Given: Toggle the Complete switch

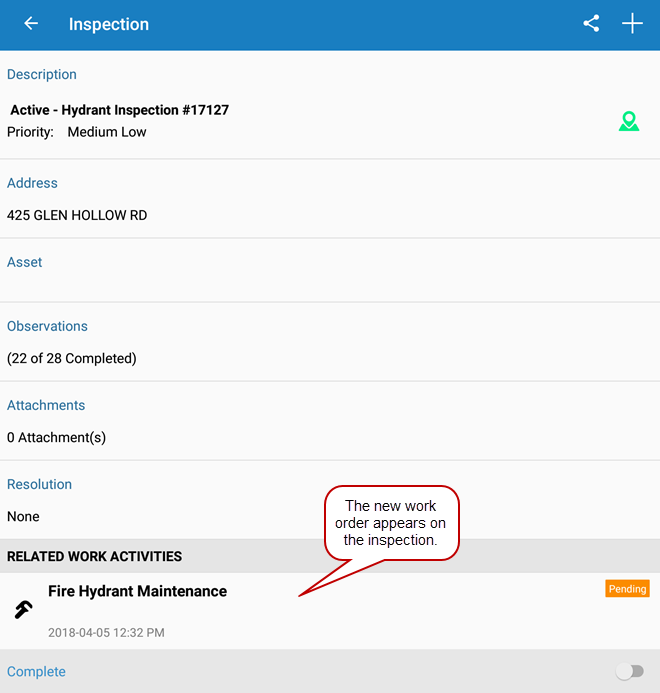Looking at the screenshot, I should (x=629, y=672).
